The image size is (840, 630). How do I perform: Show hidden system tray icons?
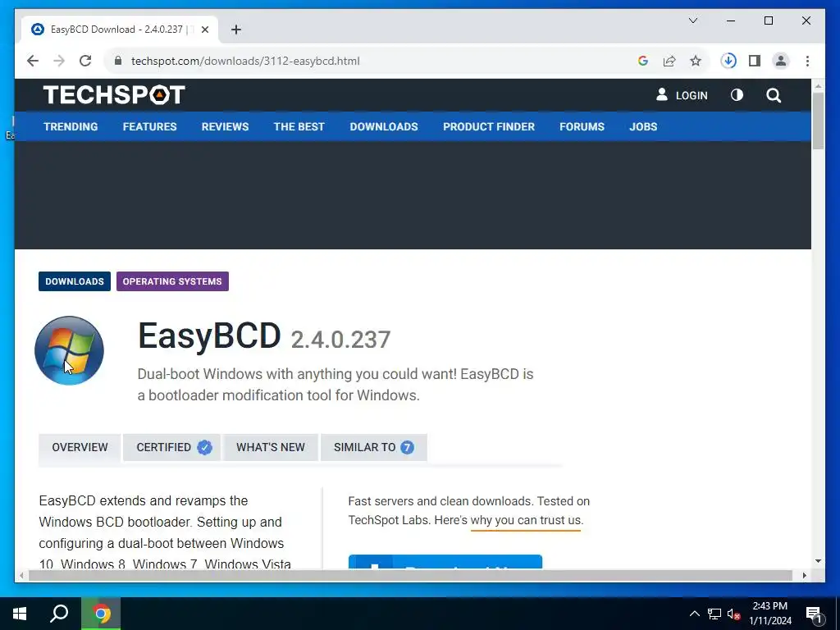click(694, 614)
